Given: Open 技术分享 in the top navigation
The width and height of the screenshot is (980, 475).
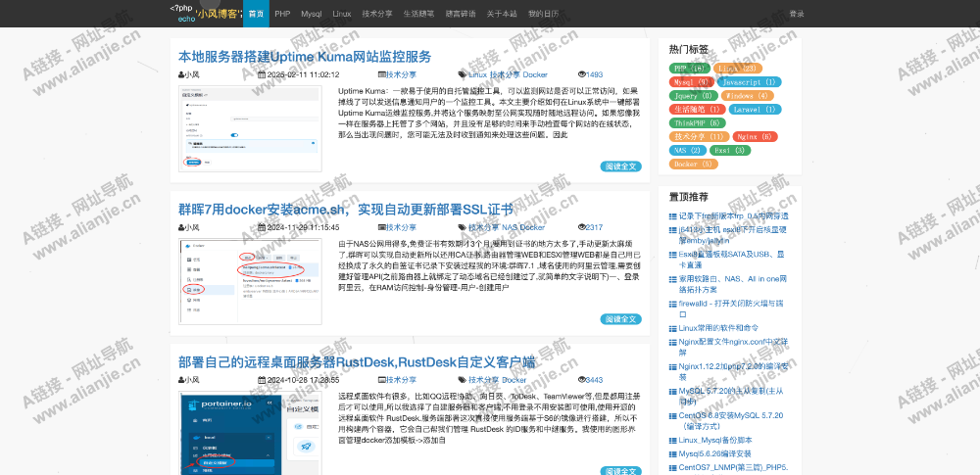Looking at the screenshot, I should pyautogui.click(x=377, y=14).
